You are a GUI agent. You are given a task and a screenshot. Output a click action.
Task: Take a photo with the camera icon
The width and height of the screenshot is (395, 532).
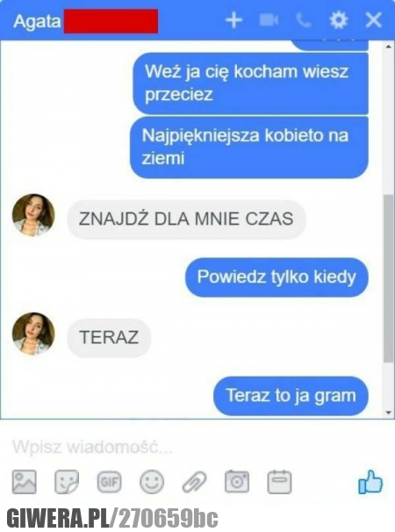pyautogui.click(x=237, y=482)
